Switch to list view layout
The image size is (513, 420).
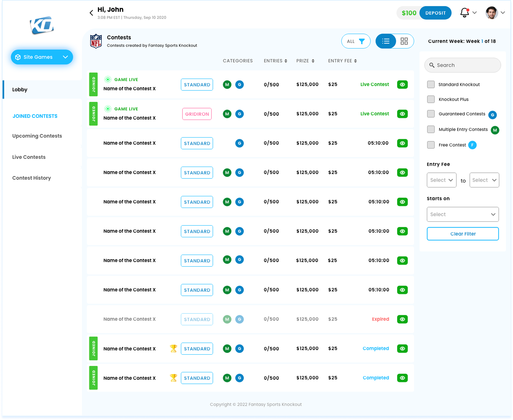pos(386,41)
